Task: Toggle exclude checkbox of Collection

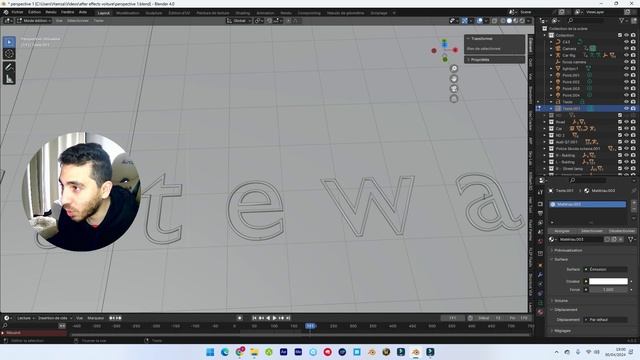Action: 620,36
